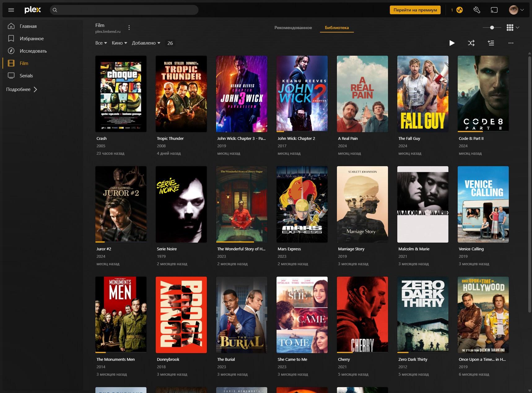Open Wonderful Story of Henry Sugar poster

pos(242,204)
